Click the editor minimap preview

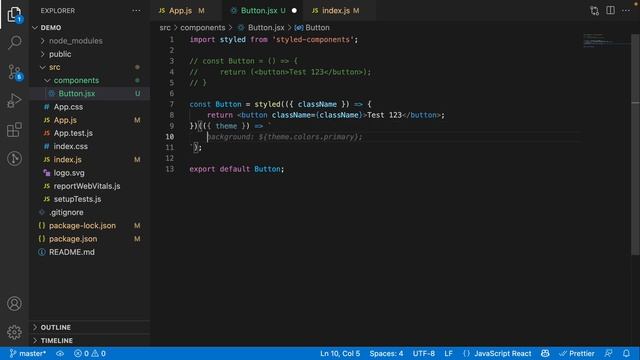[x=606, y=41]
